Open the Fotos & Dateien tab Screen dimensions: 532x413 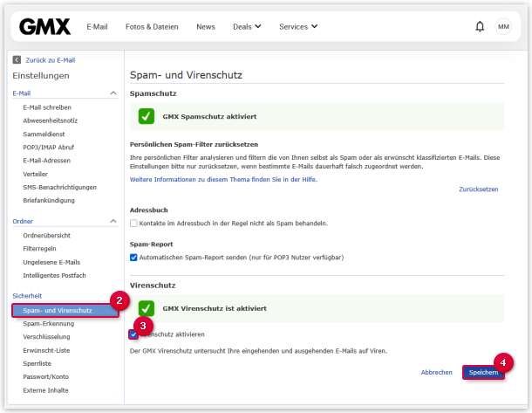pos(152,27)
